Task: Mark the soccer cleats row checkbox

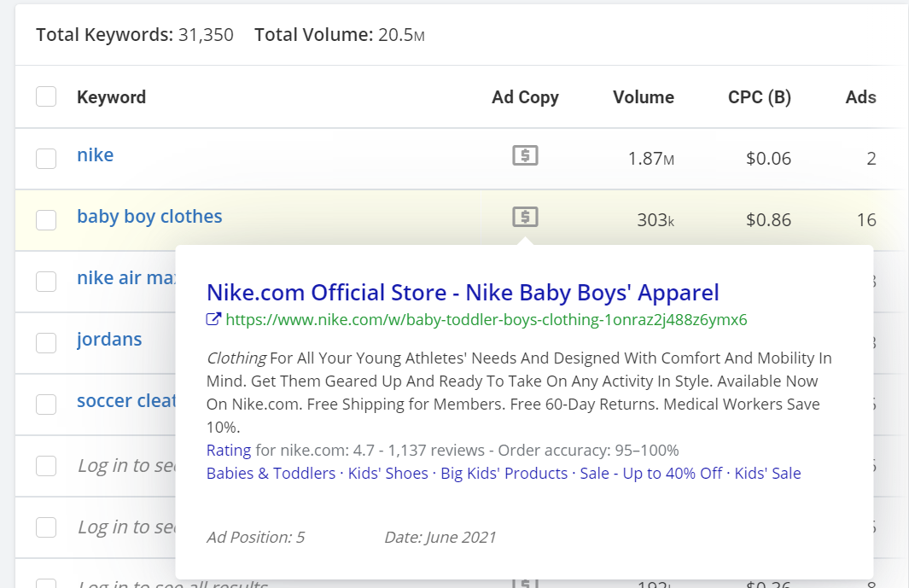Action: click(46, 405)
